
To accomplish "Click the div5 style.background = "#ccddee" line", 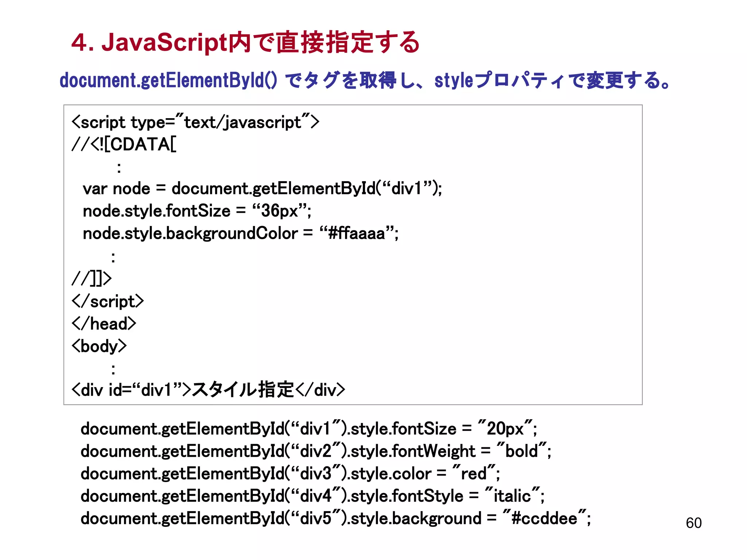I will click(x=336, y=518).
